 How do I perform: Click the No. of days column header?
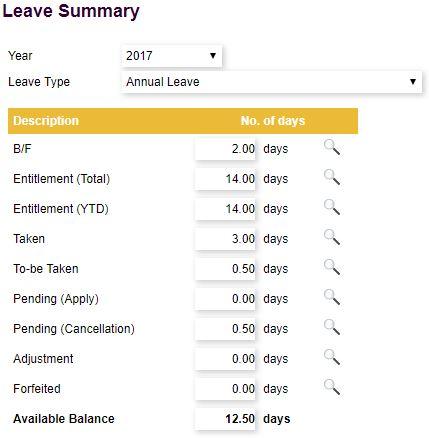click(x=273, y=121)
